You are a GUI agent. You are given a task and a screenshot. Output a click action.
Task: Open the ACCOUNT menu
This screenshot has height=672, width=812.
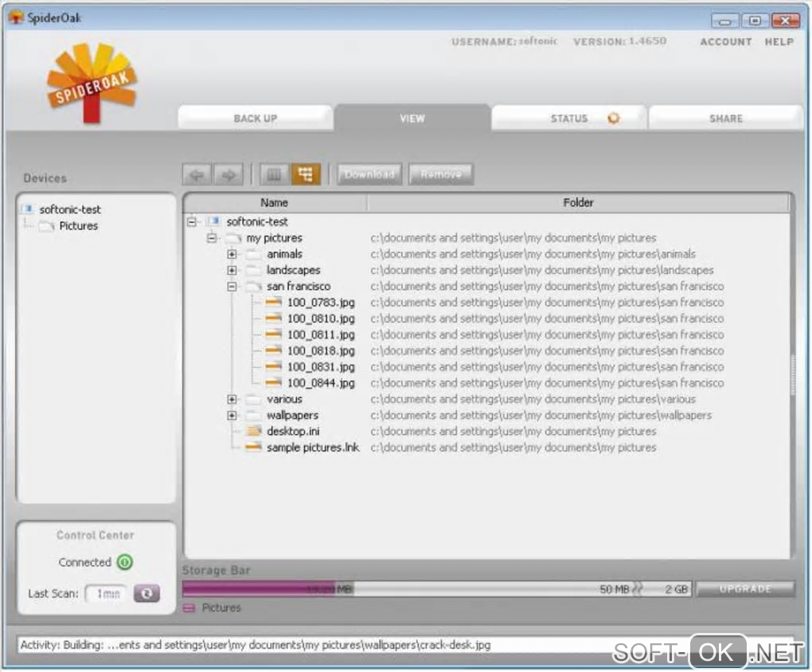pyautogui.click(x=725, y=42)
